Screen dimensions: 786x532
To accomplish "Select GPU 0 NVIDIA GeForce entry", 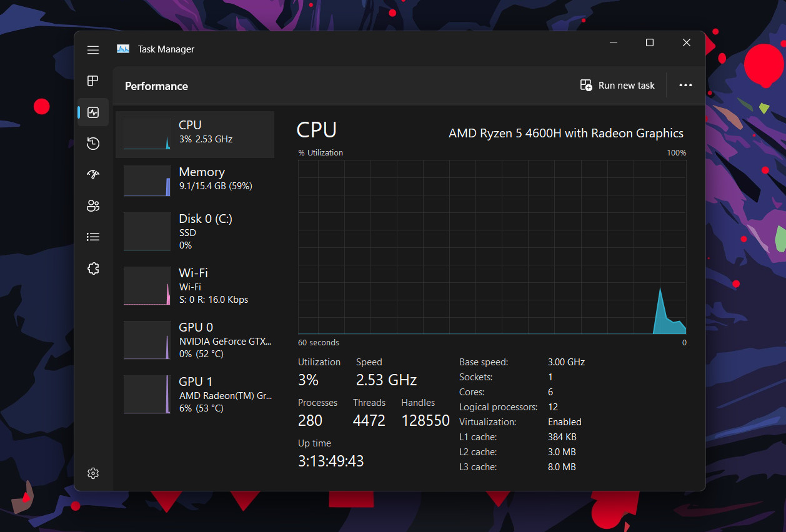I will pyautogui.click(x=195, y=340).
